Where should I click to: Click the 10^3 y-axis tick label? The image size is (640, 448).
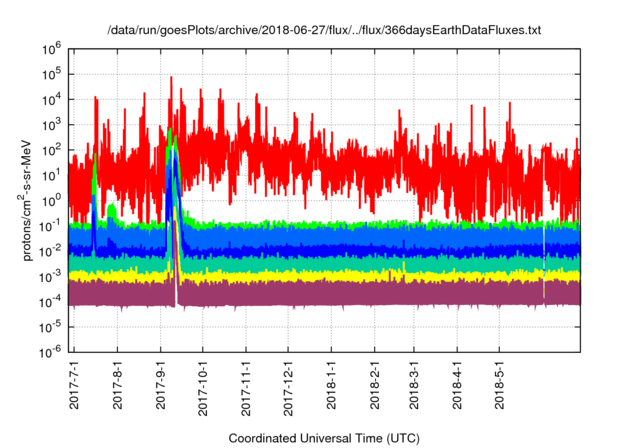click(51, 125)
